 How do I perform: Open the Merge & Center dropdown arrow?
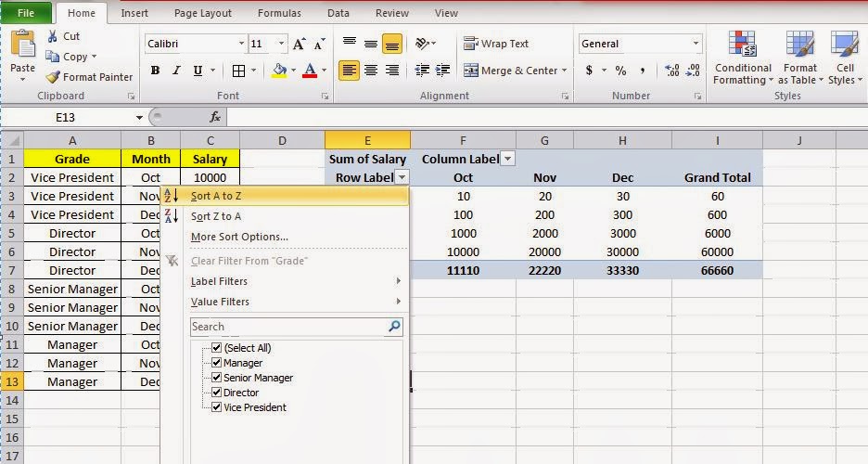(564, 71)
